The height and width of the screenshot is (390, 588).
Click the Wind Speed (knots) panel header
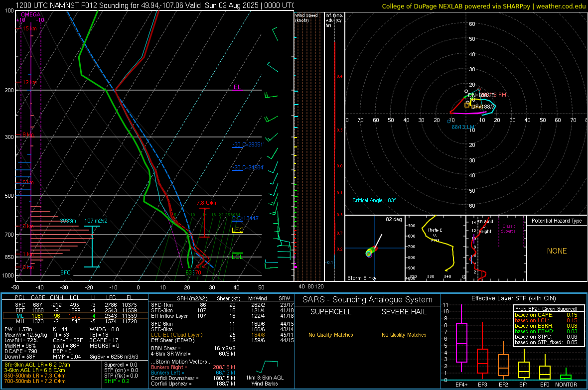(306, 17)
